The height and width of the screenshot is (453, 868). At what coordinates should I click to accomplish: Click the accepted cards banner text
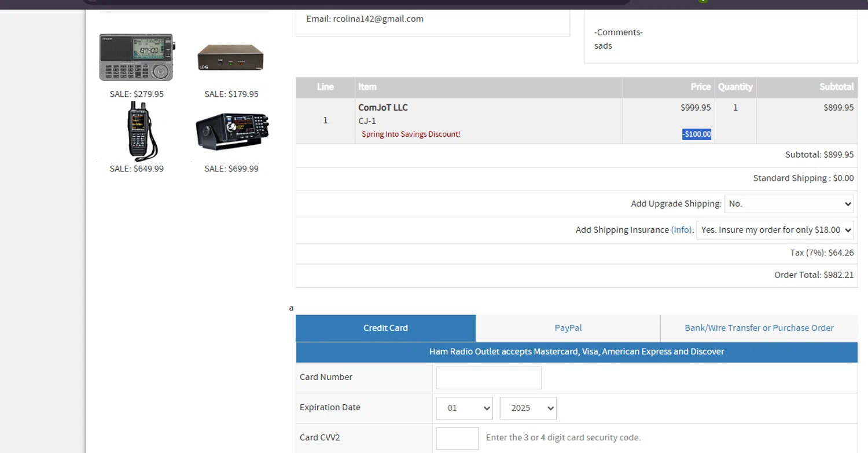point(576,352)
